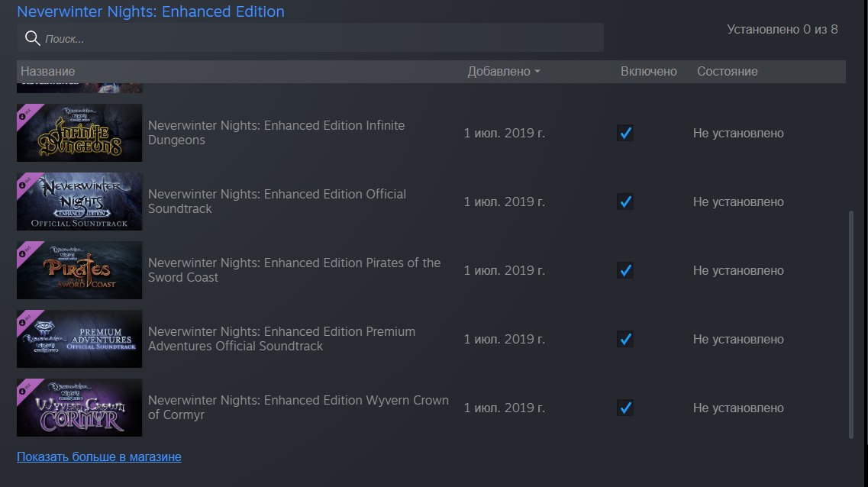
Task: Click Не установлено status for Wyvern Crown of Cormyr
Action: pyautogui.click(x=738, y=408)
